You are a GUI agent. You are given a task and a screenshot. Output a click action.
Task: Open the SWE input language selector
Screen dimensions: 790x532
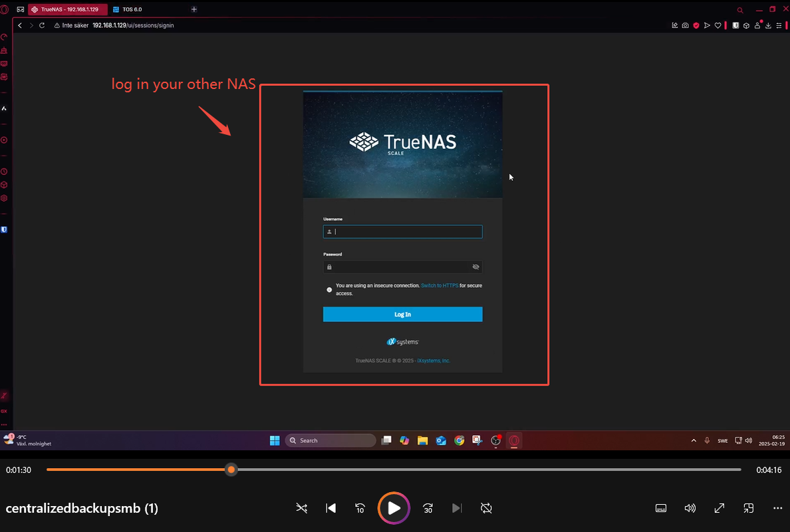[x=722, y=440]
